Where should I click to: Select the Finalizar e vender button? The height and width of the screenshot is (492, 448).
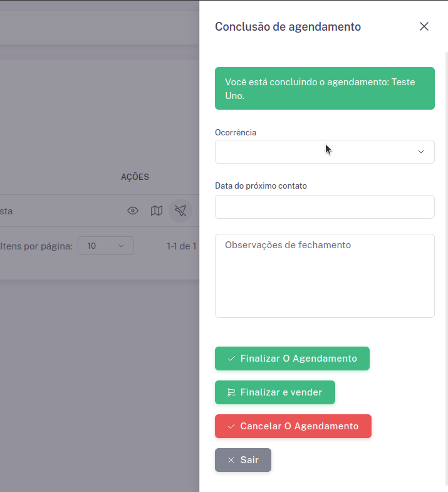[x=275, y=392]
